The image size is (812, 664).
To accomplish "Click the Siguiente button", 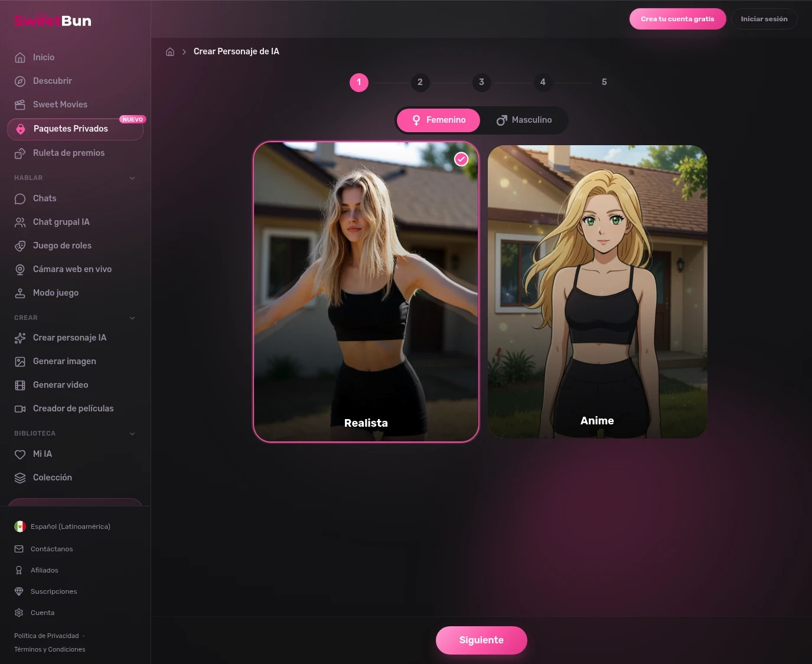I will (481, 640).
